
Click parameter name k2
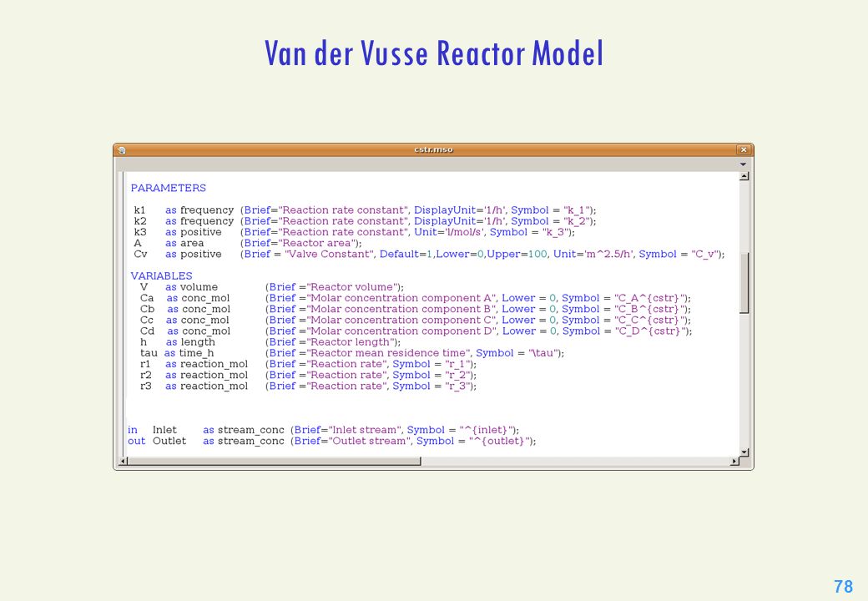coord(139,221)
